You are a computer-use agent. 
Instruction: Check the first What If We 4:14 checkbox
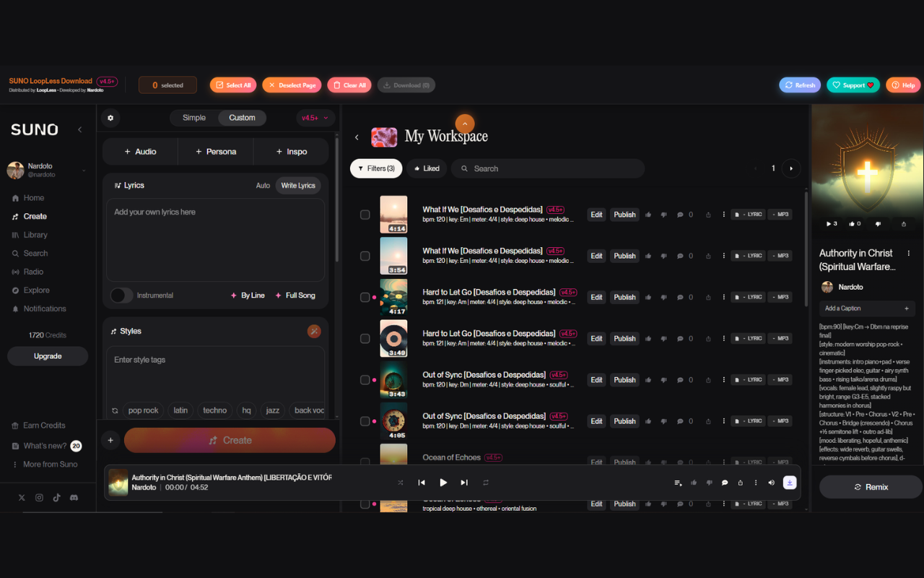click(365, 215)
